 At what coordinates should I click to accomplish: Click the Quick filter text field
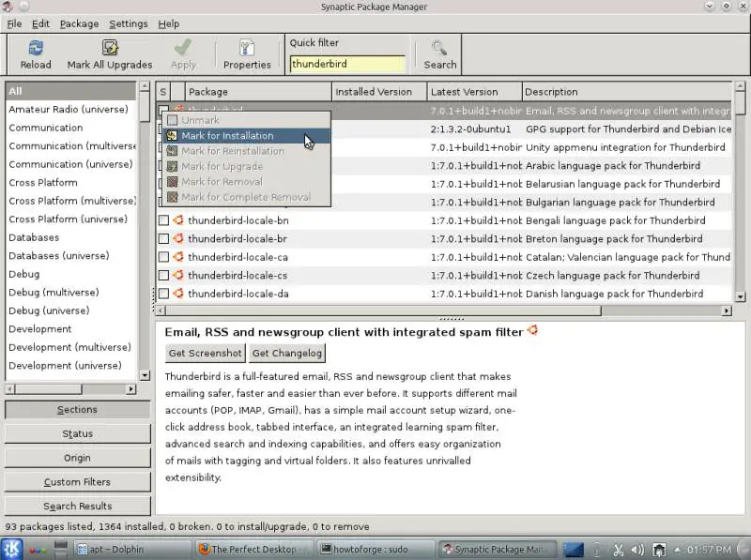point(346,64)
